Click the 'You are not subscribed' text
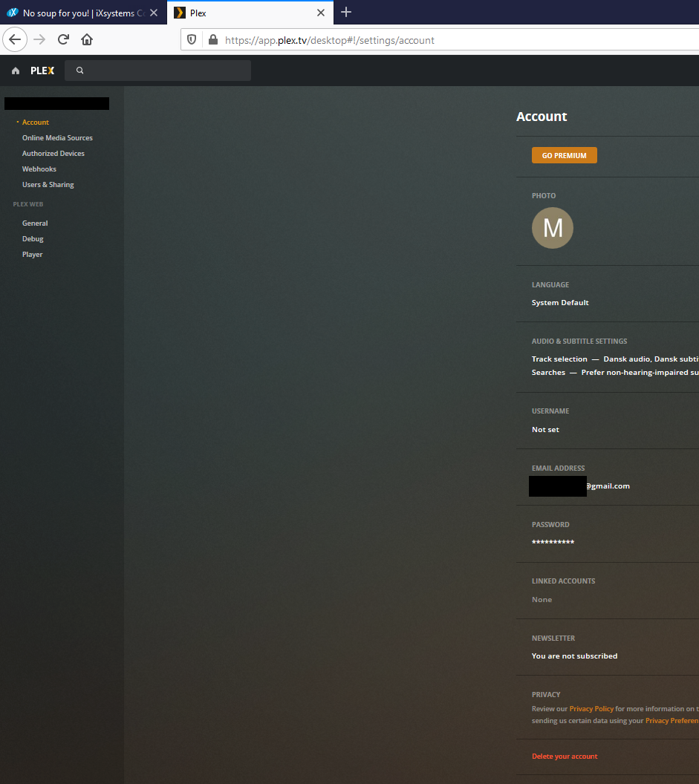Viewport: 699px width, 784px height. pos(574,656)
